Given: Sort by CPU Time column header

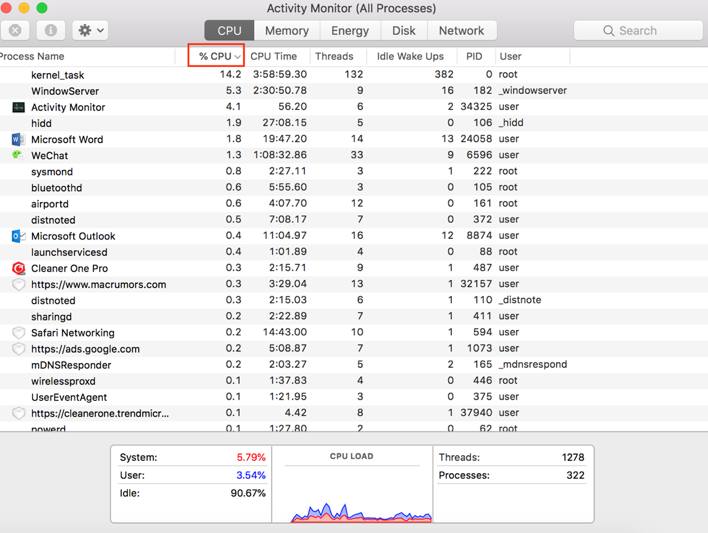Looking at the screenshot, I should (x=273, y=56).
